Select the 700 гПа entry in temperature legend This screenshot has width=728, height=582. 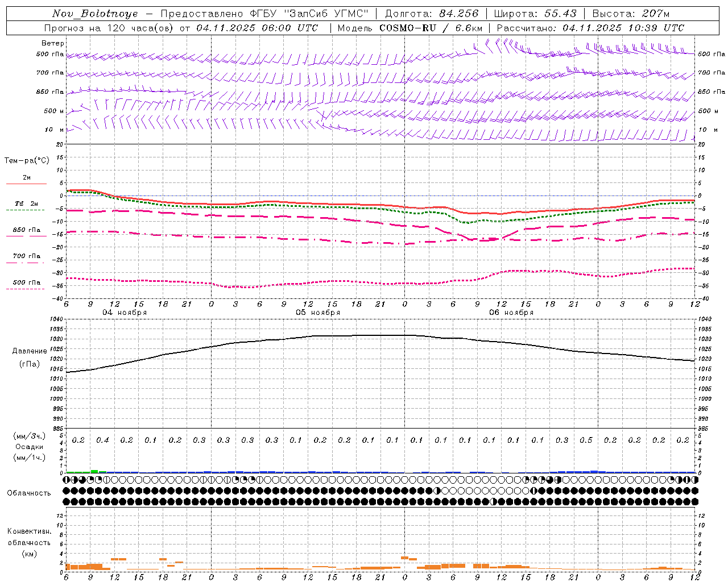point(27,256)
